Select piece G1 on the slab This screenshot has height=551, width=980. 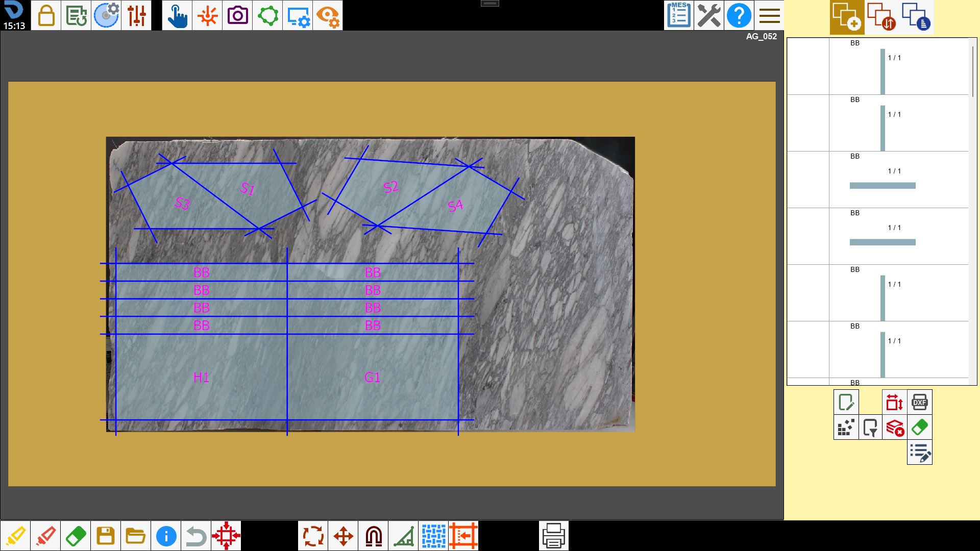[372, 377]
